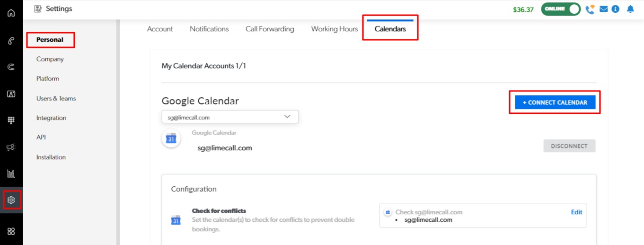Click Edit link for conflict check
The image size is (644, 245).
click(x=576, y=212)
